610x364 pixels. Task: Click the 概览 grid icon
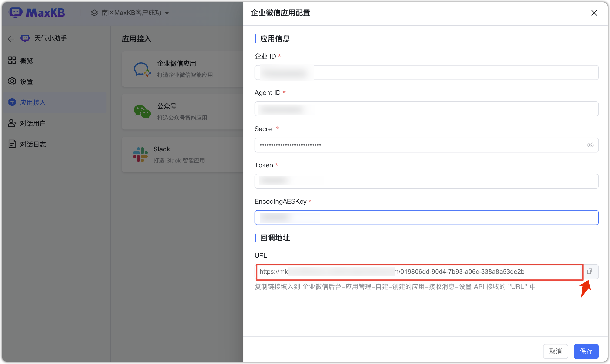(12, 60)
